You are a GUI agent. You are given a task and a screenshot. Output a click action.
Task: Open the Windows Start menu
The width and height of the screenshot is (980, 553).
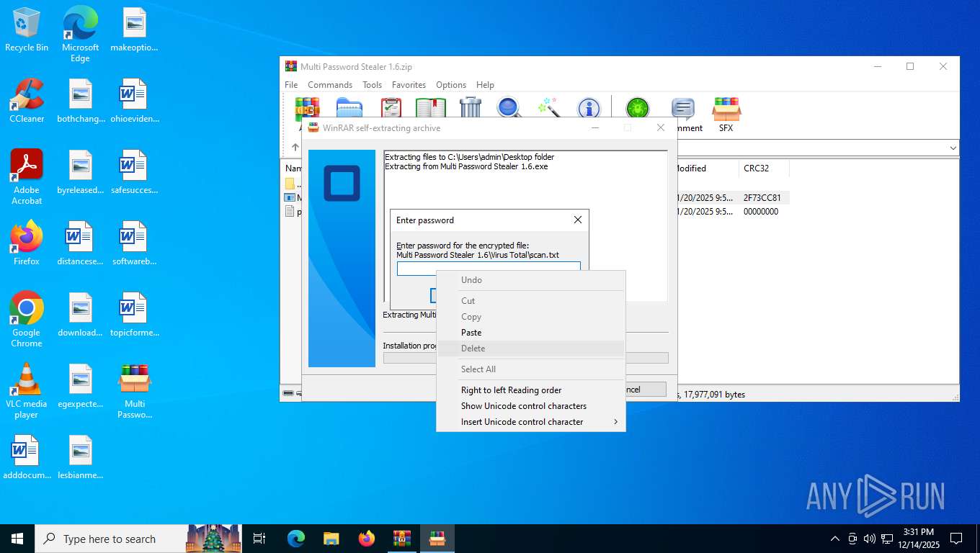coord(17,538)
